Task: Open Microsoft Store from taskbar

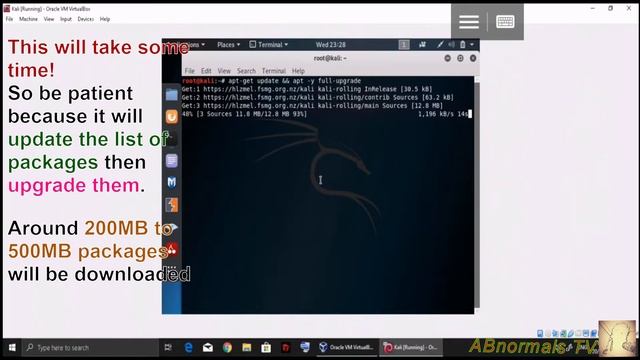Action: click(x=266, y=348)
